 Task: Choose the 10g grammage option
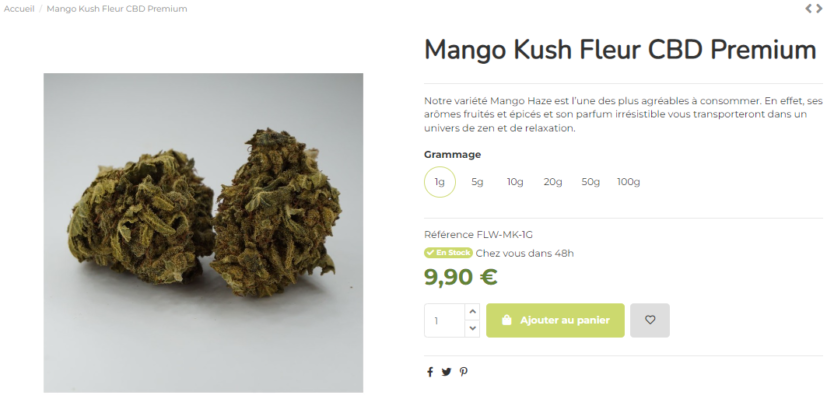[515, 182]
